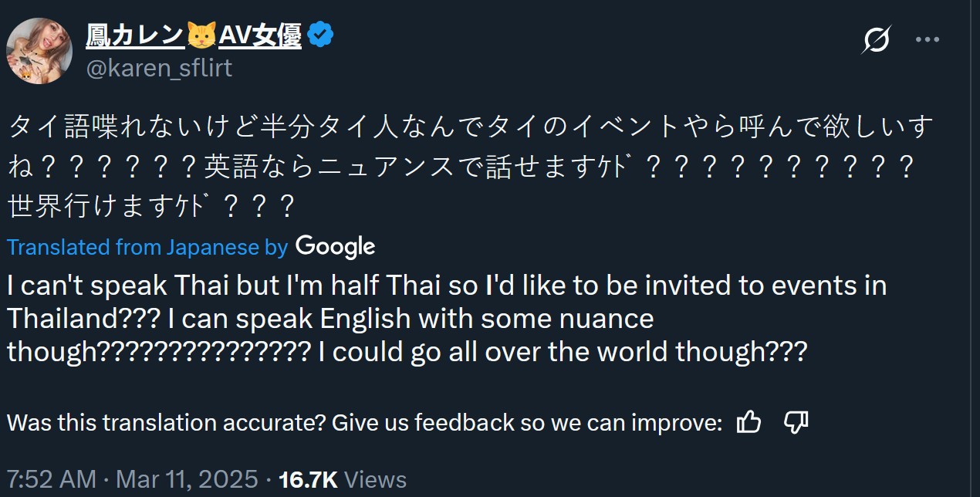
Task: Click the original Japanese tweet text
Action: (x=463, y=165)
